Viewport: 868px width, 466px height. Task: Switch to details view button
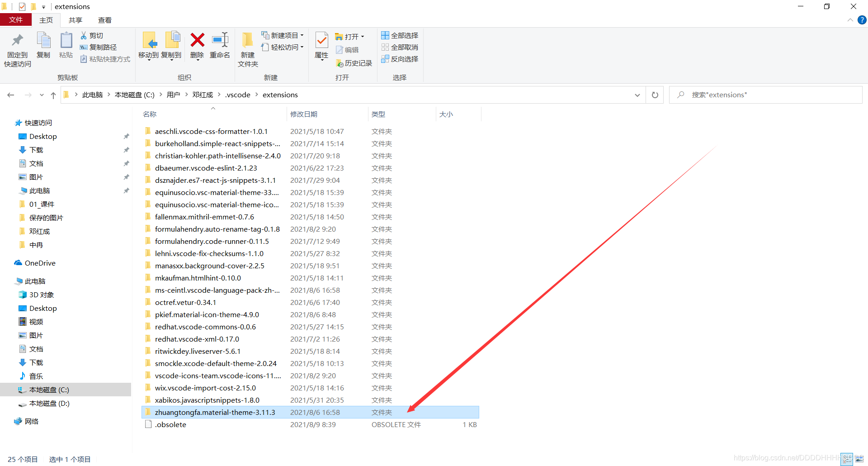[x=847, y=459]
